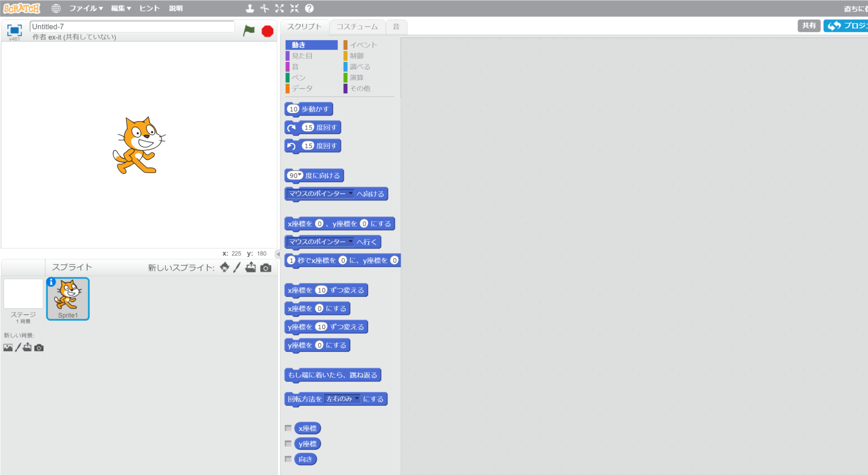This screenshot has width=868, height=475.
Task: Choose backdrop from library
Action: pyautogui.click(x=8, y=348)
